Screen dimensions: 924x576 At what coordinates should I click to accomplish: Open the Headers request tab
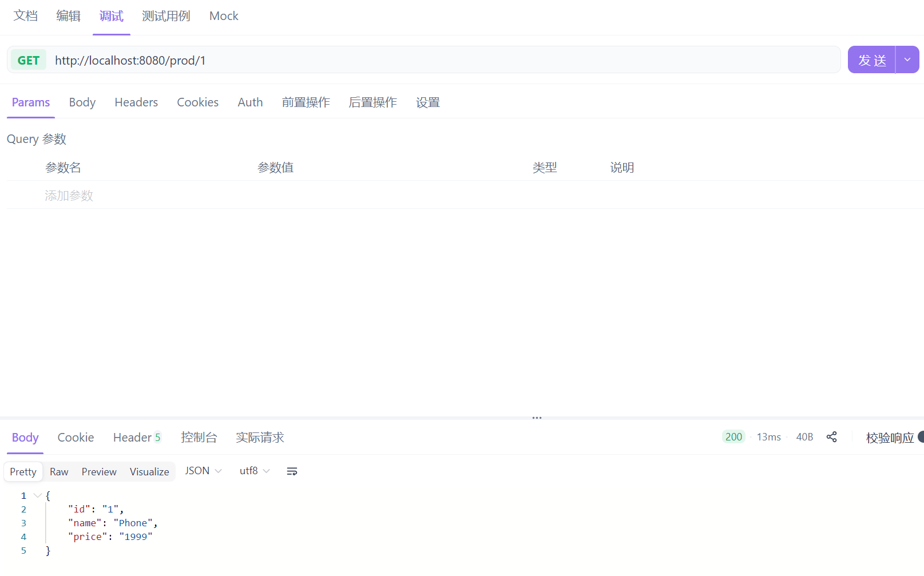pos(136,102)
